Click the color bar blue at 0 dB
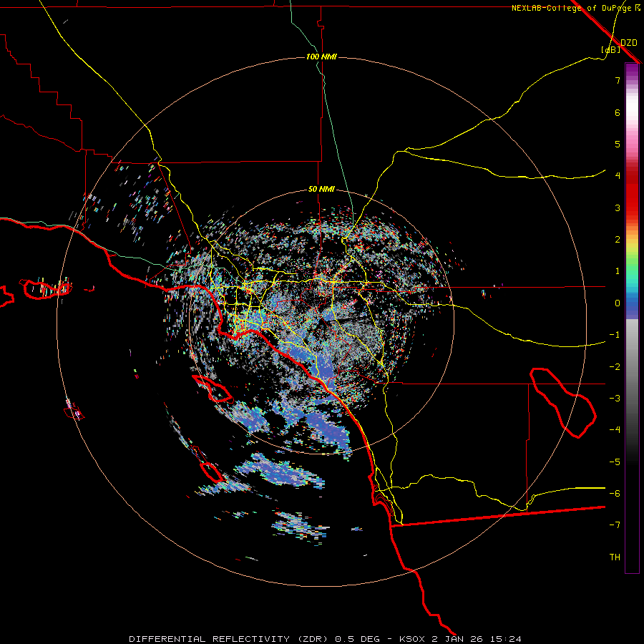644x644 pixels. [632, 303]
